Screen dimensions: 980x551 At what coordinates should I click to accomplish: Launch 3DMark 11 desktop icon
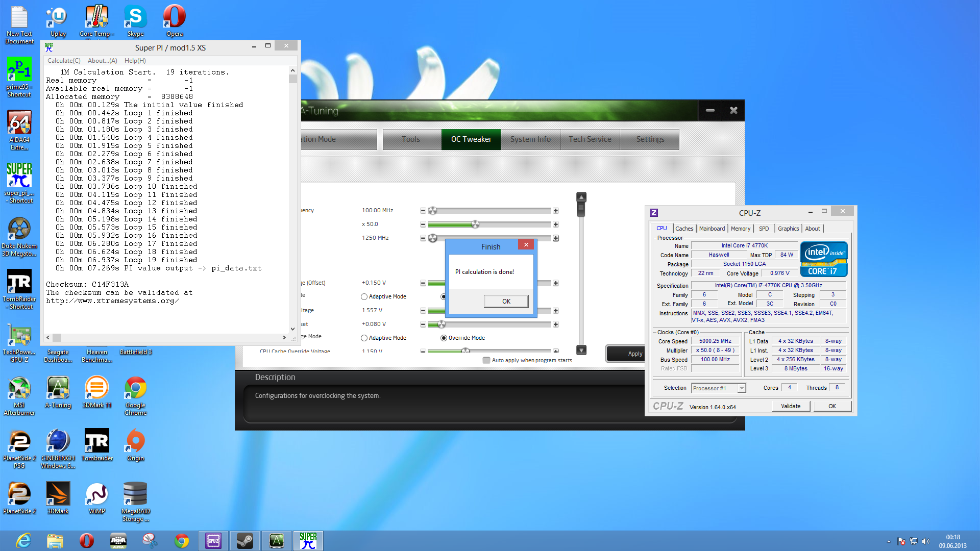pos(96,392)
